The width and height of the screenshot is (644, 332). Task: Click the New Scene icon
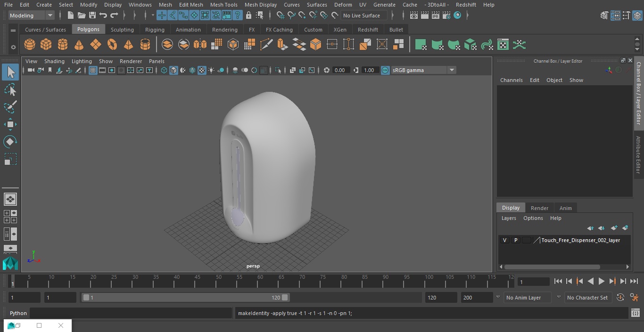pos(70,16)
